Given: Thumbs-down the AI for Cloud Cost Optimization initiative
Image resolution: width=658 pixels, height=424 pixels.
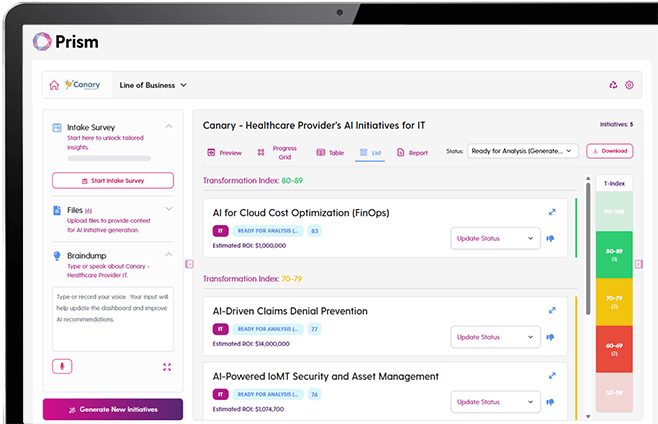Looking at the screenshot, I should [551, 238].
